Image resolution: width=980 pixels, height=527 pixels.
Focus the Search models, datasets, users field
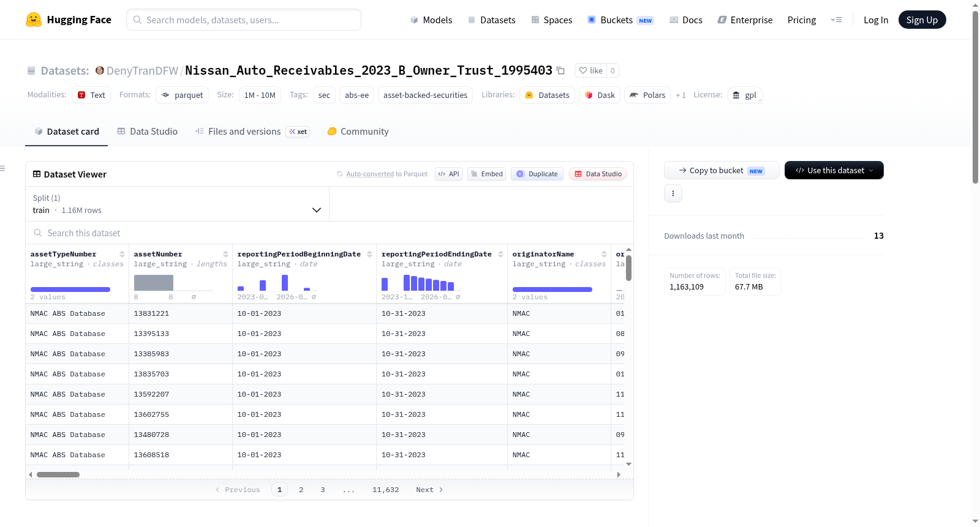244,20
